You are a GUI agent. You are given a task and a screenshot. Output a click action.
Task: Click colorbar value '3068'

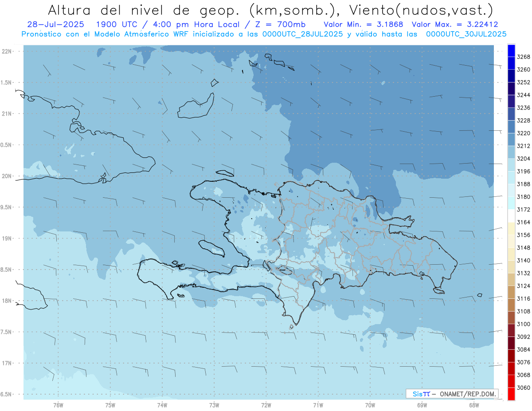coord(524,375)
